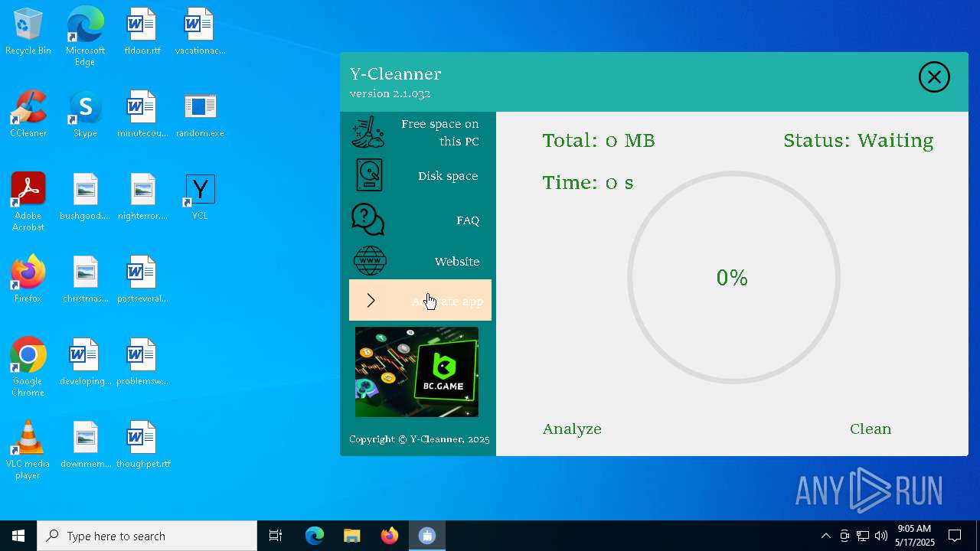980x551 pixels.
Task: Select the vacationac... document on desktop
Action: point(200,32)
